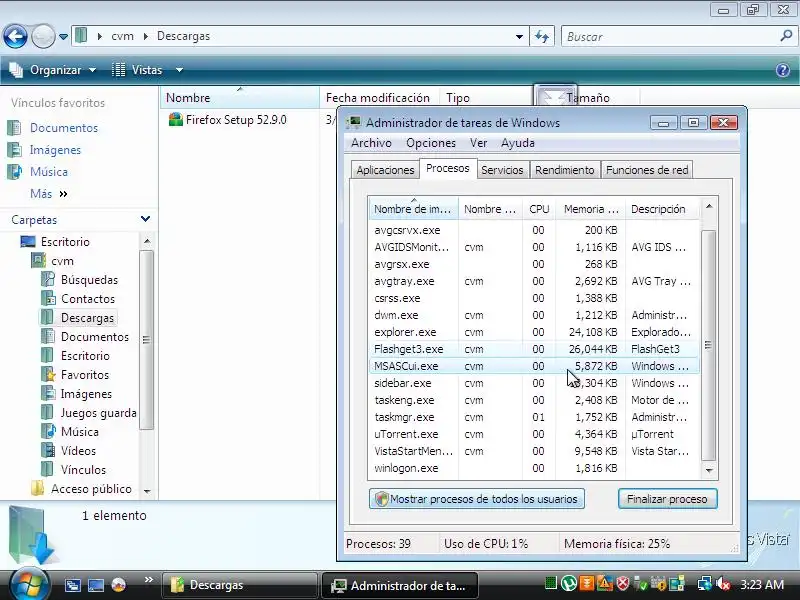
Task: Sort processes by Nombre de imagen column
Action: coord(413,209)
